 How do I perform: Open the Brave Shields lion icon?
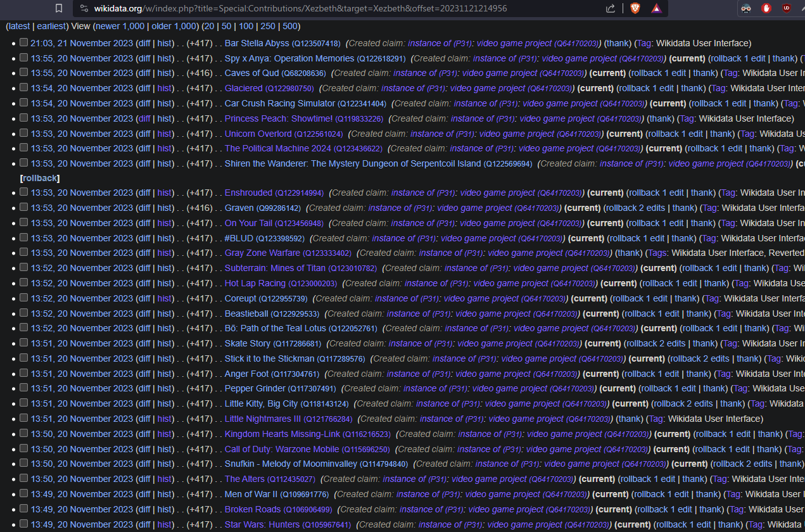[x=635, y=8]
